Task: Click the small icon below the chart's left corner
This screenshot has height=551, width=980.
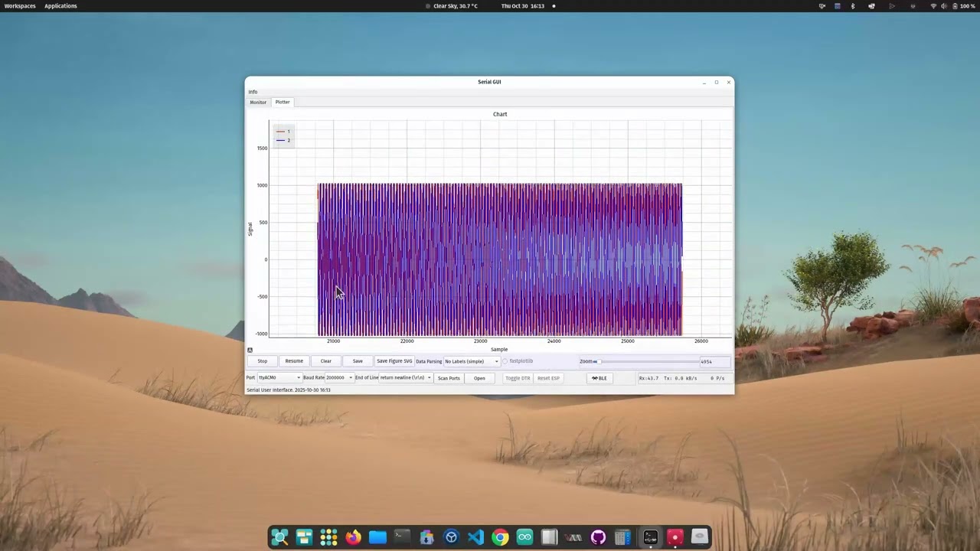Action: click(250, 350)
